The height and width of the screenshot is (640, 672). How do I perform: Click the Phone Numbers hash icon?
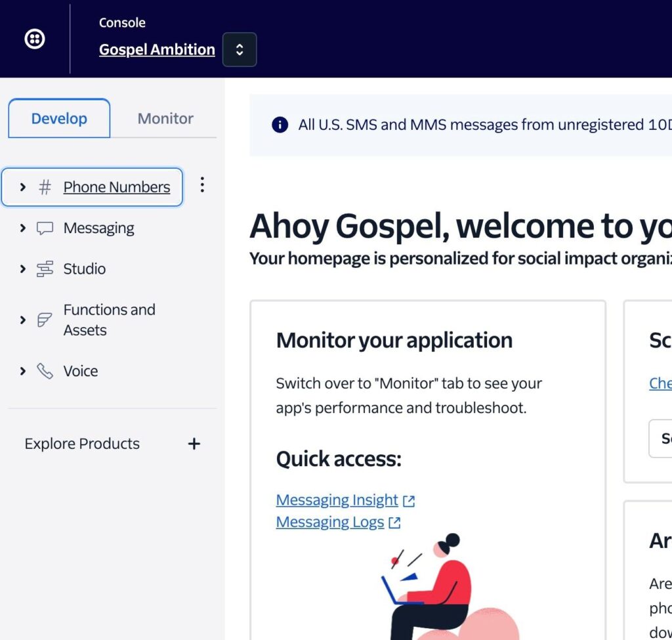[45, 188]
